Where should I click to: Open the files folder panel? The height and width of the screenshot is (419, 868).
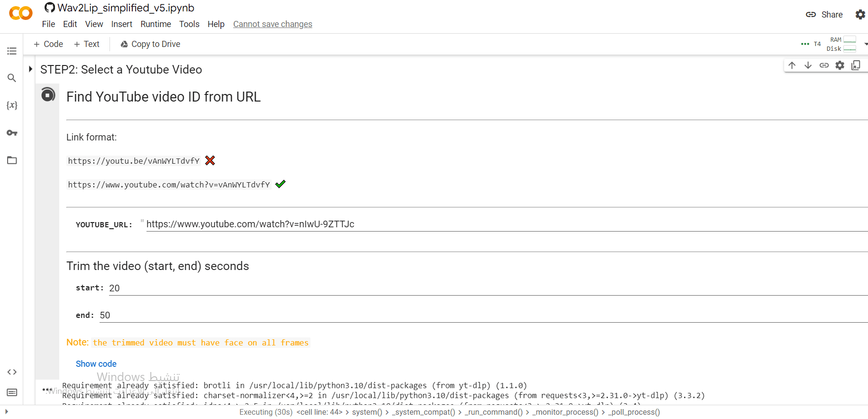pyautogui.click(x=12, y=160)
